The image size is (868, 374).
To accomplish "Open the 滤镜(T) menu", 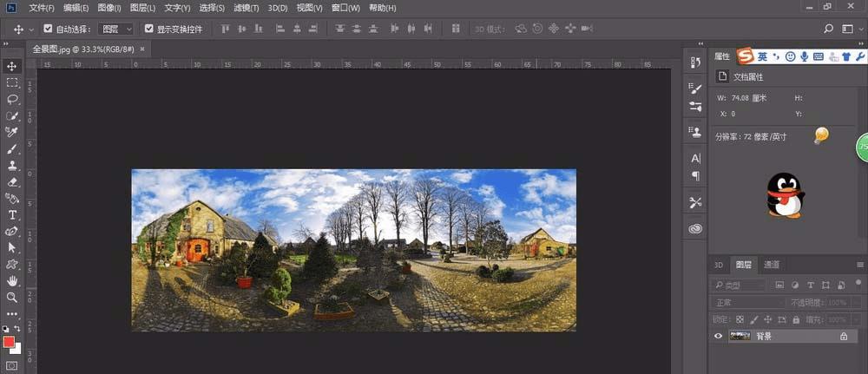I will point(247,8).
